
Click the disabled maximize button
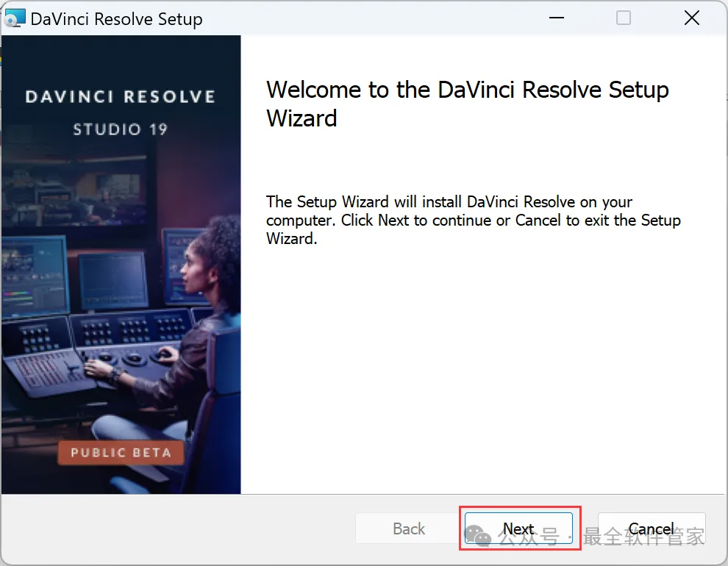pyautogui.click(x=623, y=18)
